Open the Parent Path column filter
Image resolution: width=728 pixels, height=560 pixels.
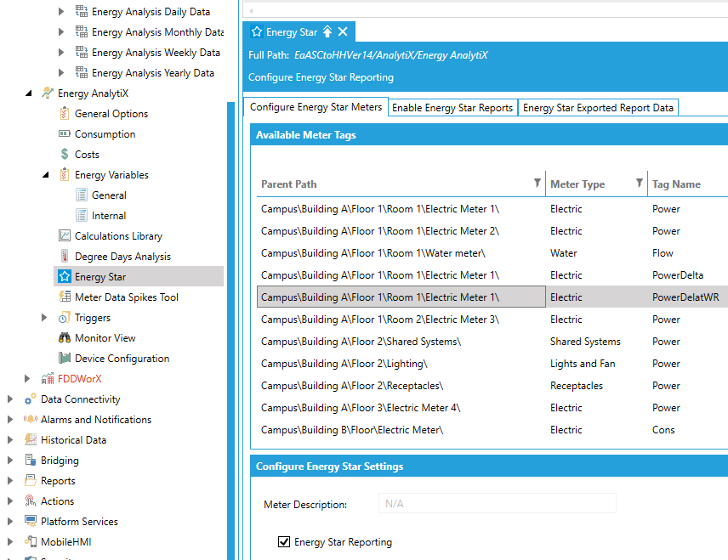(x=537, y=184)
